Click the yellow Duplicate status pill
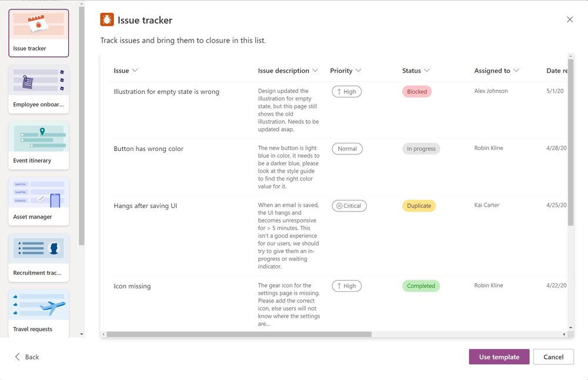Viewport: 588px width, 380px height. pos(419,206)
